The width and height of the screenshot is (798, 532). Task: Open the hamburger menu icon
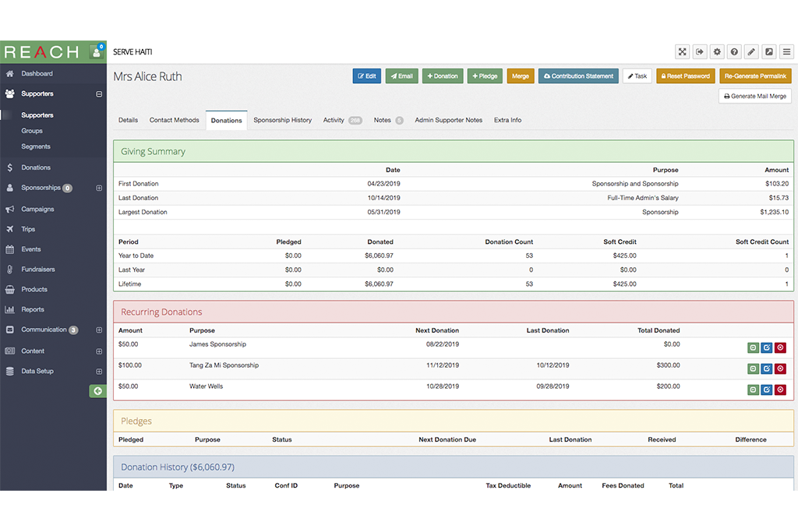pyautogui.click(x=786, y=52)
